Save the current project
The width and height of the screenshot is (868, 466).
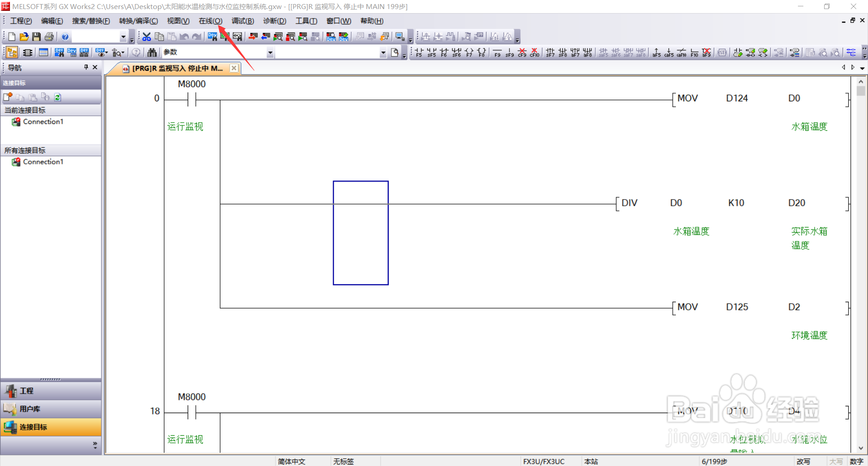point(37,37)
